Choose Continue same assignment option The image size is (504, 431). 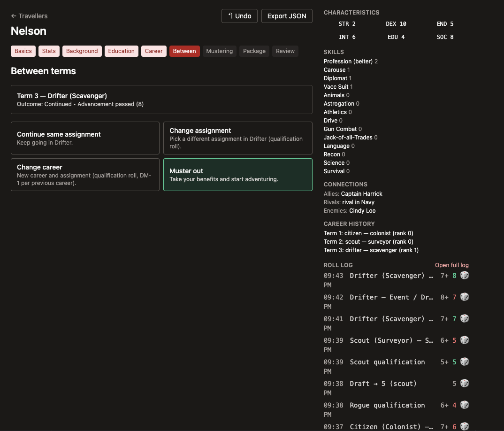(85, 138)
